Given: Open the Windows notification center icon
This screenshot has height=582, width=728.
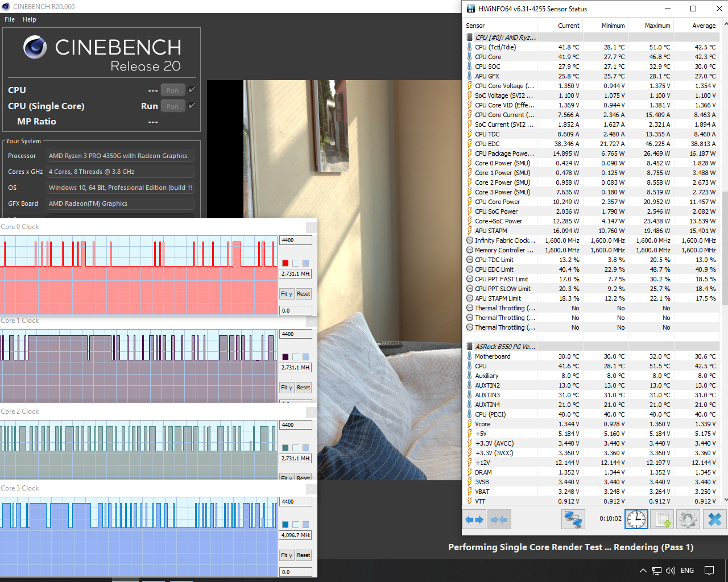Looking at the screenshot, I should tap(709, 571).
